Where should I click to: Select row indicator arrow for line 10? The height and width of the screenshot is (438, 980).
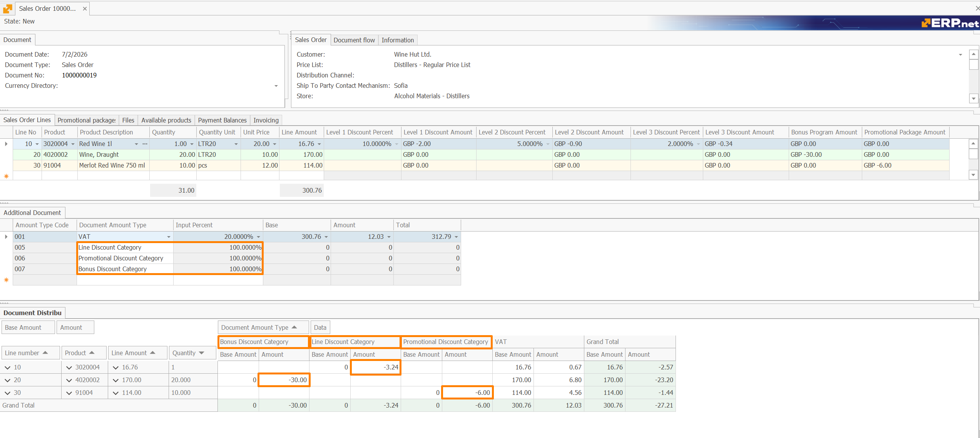6,144
